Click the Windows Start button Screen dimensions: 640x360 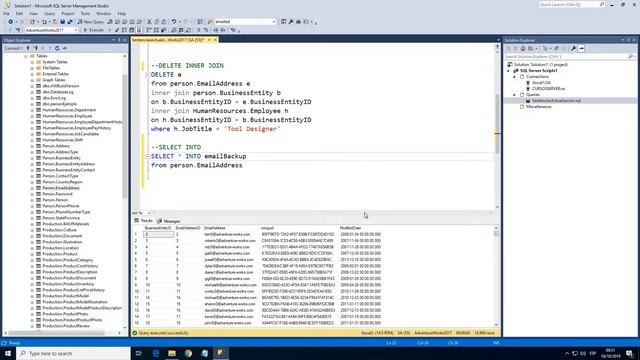(8, 353)
